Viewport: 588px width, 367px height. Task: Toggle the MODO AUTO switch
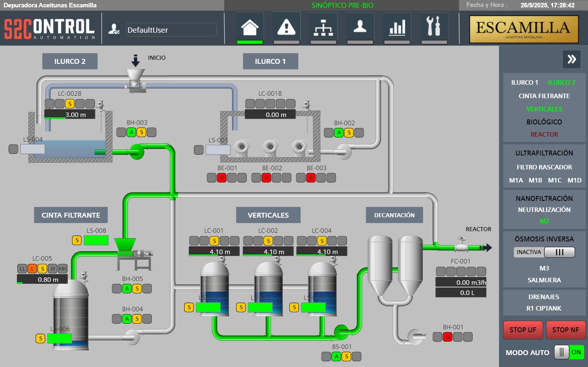(x=569, y=352)
